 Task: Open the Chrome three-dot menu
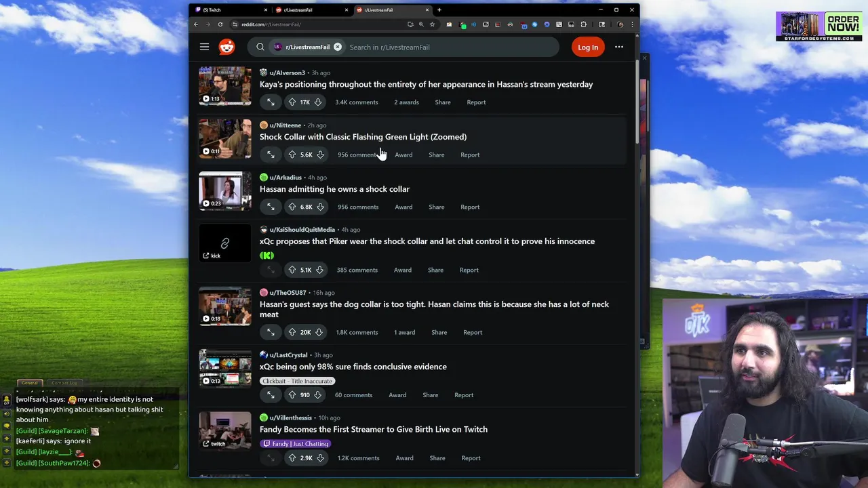pyautogui.click(x=632, y=24)
